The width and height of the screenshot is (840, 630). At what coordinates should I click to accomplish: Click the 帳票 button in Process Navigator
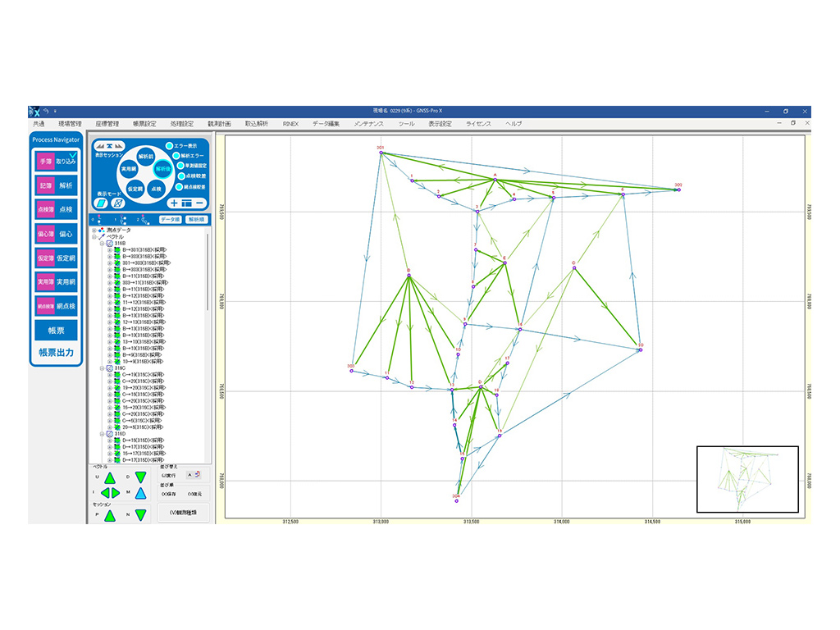point(56,331)
